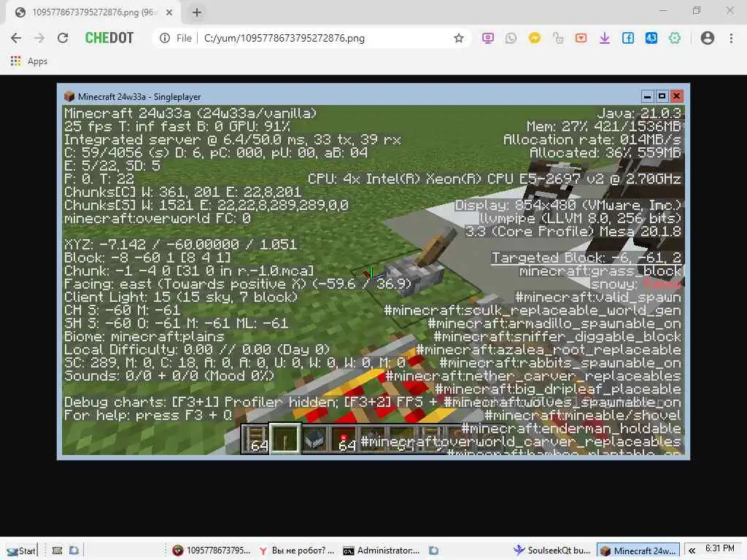
Task: Open the user profile avatar menu
Action: pyautogui.click(x=708, y=38)
